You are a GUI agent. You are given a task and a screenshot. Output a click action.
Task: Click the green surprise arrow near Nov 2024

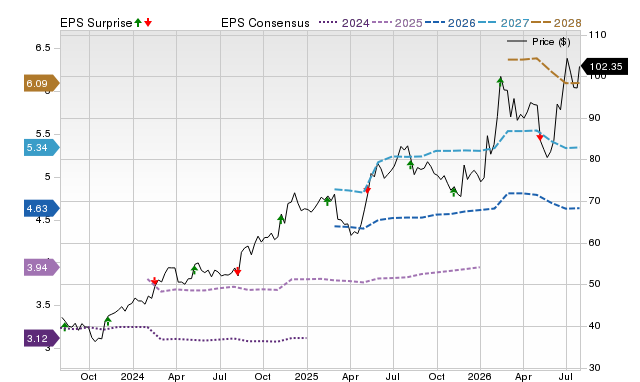point(281,219)
